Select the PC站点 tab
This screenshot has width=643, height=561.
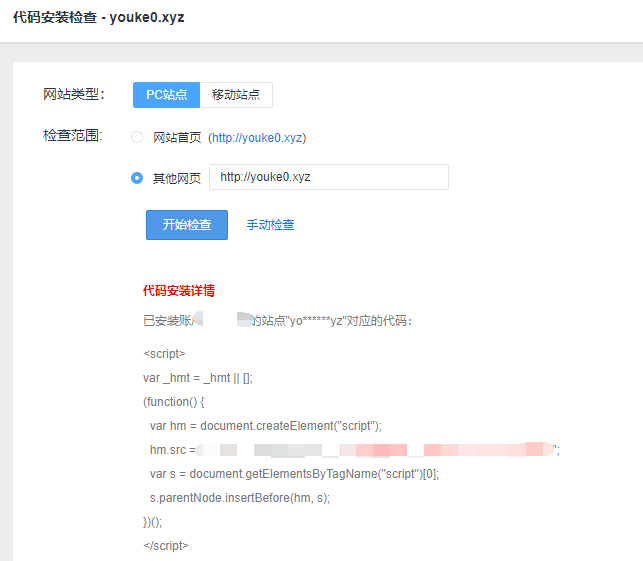166,95
